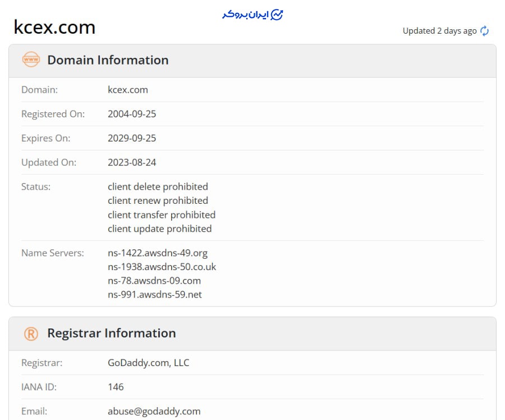Click client delete prohibited status
The image size is (505, 420).
tap(158, 186)
